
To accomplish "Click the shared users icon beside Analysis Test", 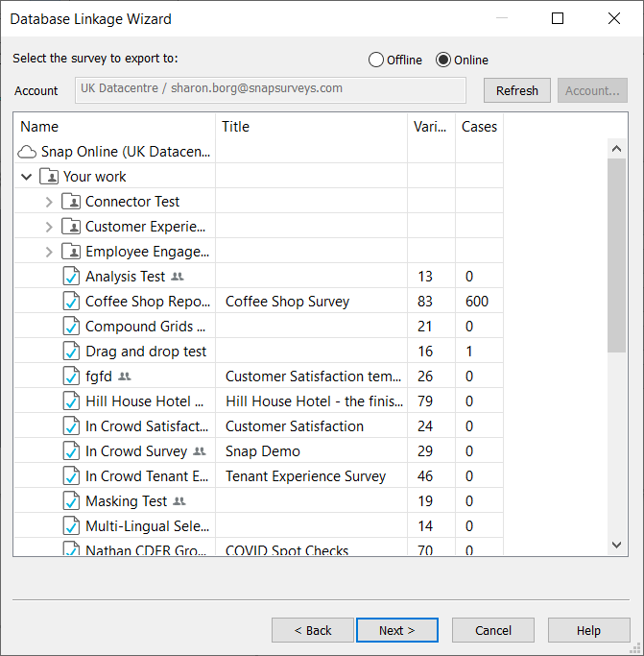I will tap(178, 277).
